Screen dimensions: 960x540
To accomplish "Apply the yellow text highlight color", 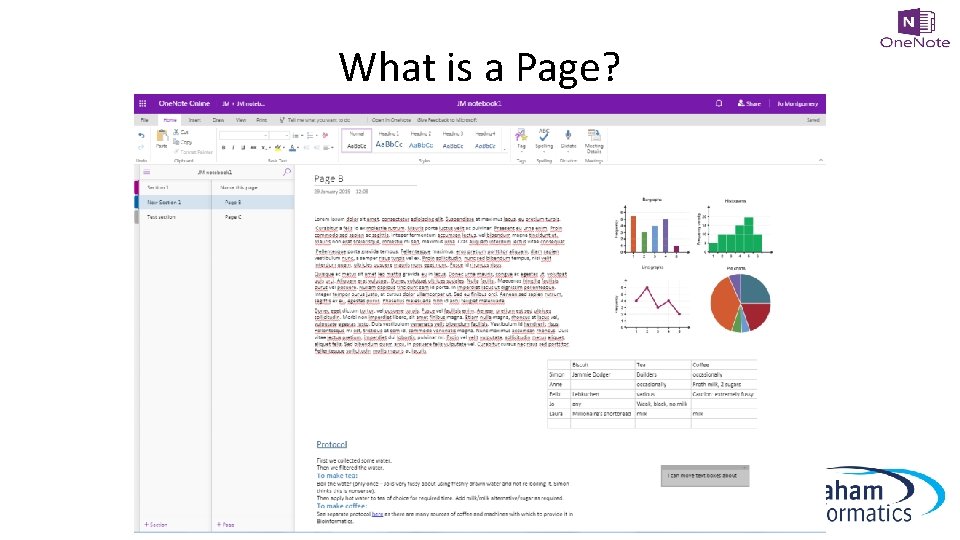I will (x=279, y=148).
